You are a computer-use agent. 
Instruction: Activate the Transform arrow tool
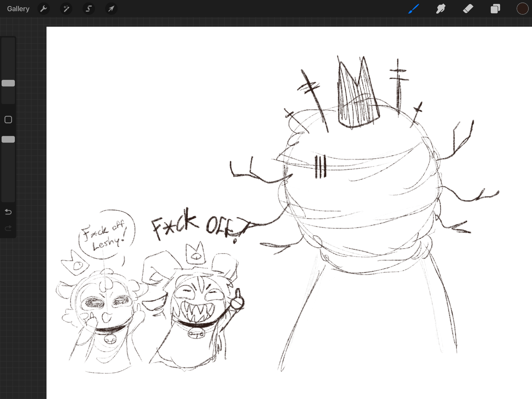(111, 9)
